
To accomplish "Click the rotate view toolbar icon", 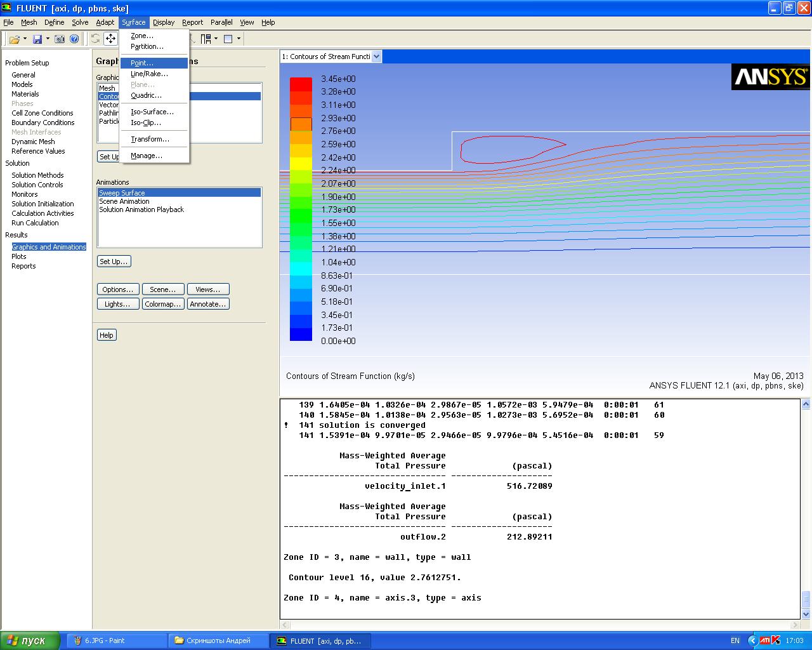I will [x=95, y=39].
